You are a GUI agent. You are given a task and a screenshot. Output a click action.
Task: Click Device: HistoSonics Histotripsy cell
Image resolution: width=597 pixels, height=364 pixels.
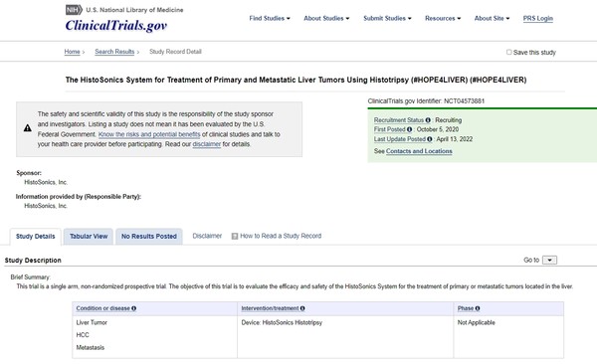pyautogui.click(x=282, y=322)
